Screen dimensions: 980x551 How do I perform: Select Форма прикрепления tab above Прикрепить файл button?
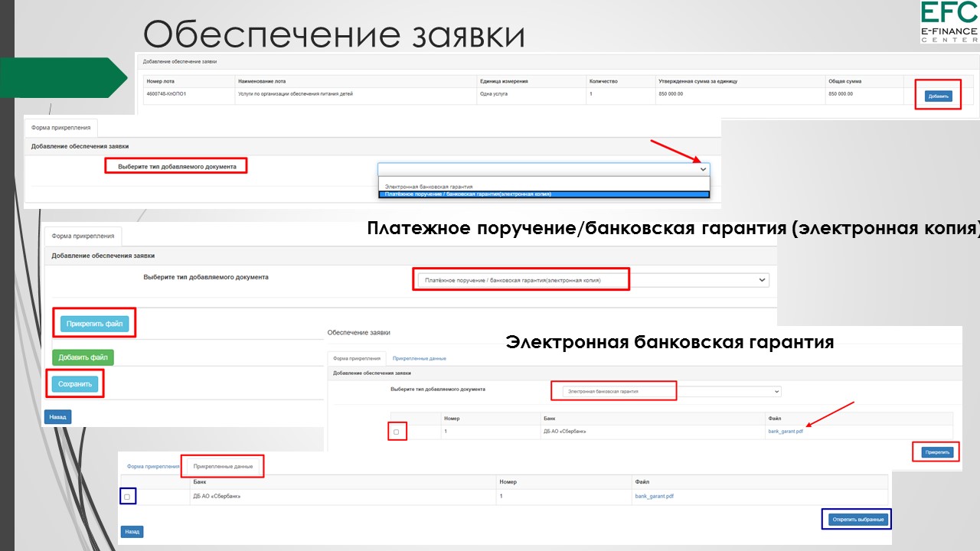tap(83, 236)
